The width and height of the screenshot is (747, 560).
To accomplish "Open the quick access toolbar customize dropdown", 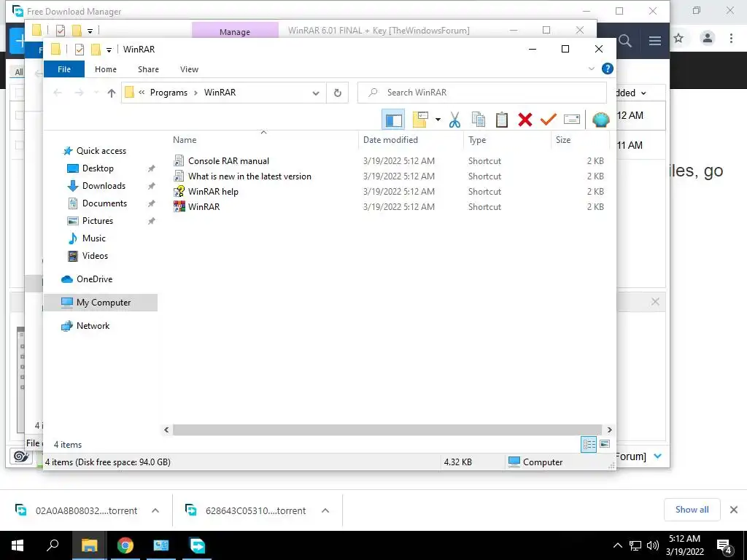I will click(109, 50).
